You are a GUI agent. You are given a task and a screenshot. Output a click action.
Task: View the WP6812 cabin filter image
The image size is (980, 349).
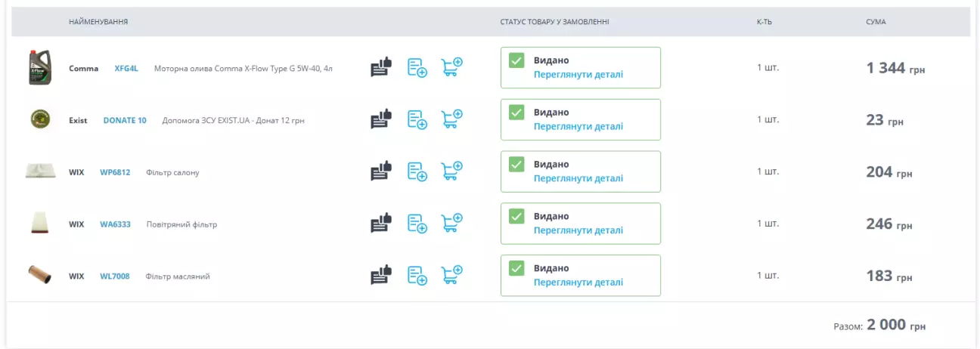(x=39, y=171)
